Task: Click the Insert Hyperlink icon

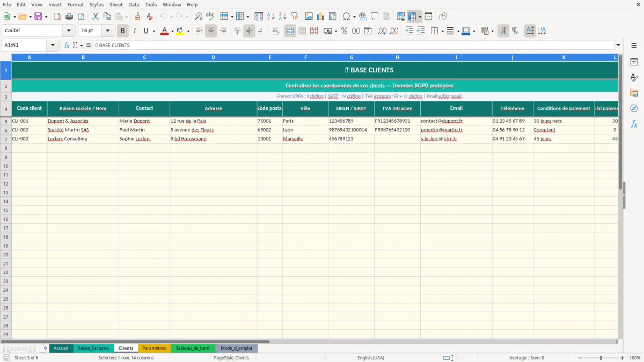Action: [363, 17]
